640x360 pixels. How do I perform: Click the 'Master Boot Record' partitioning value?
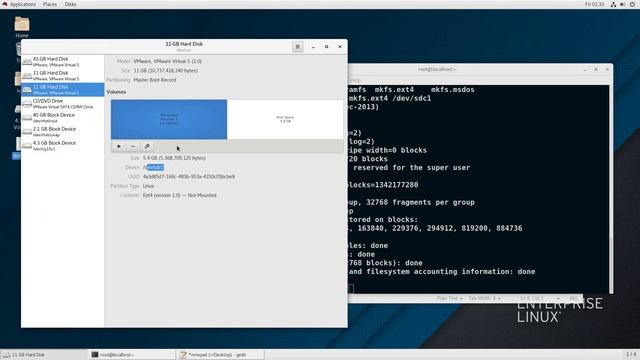[x=155, y=80]
